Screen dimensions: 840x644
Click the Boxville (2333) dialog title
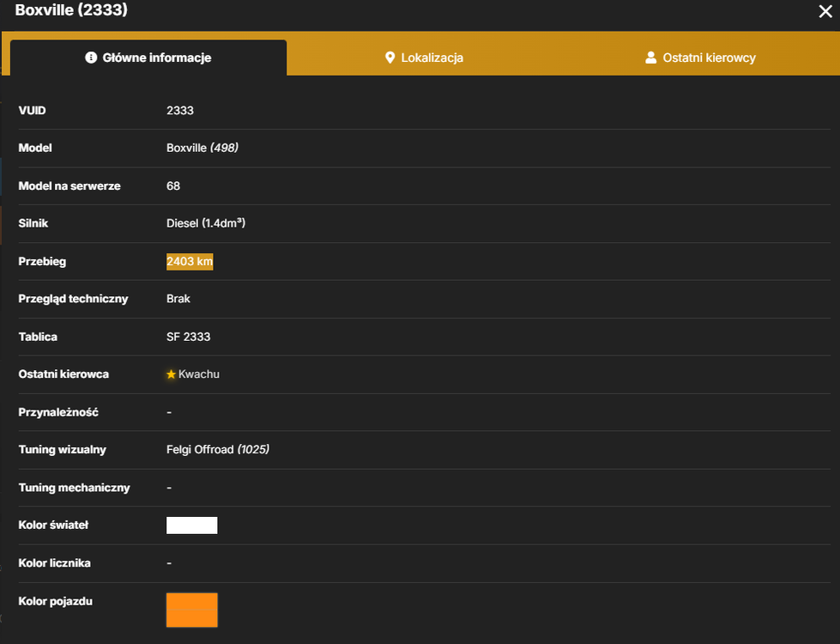71,9
